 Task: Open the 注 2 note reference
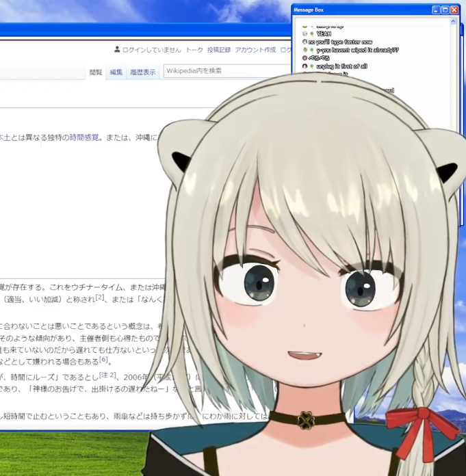click(x=107, y=375)
